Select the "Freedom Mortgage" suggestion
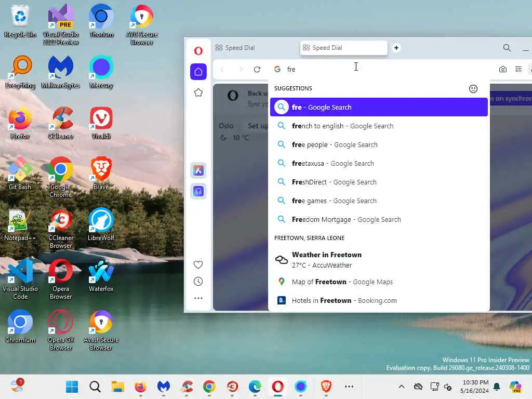This screenshot has height=399, width=532. (x=379, y=220)
